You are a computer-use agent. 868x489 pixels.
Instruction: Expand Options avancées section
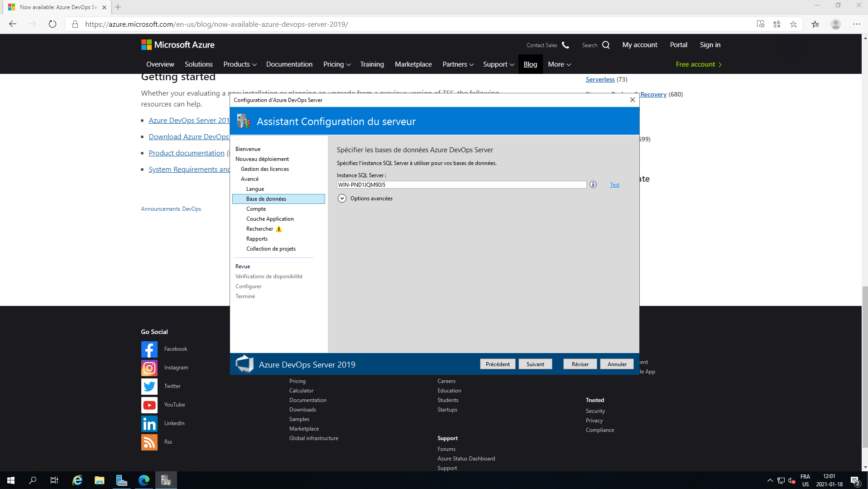(x=342, y=199)
